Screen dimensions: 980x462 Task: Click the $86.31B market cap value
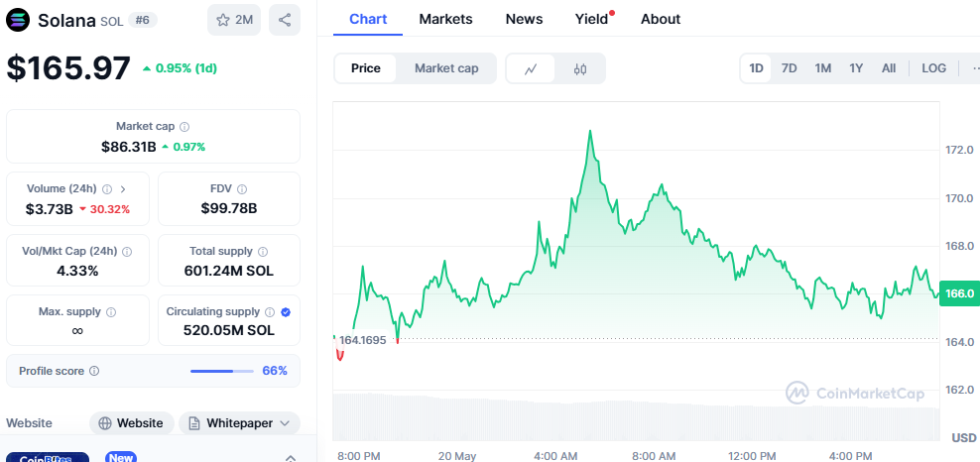[129, 148]
